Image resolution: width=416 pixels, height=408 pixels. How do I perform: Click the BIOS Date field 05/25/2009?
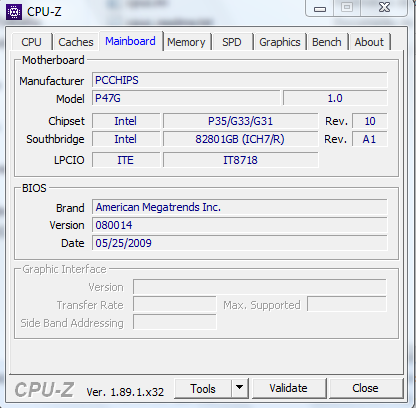240,243
